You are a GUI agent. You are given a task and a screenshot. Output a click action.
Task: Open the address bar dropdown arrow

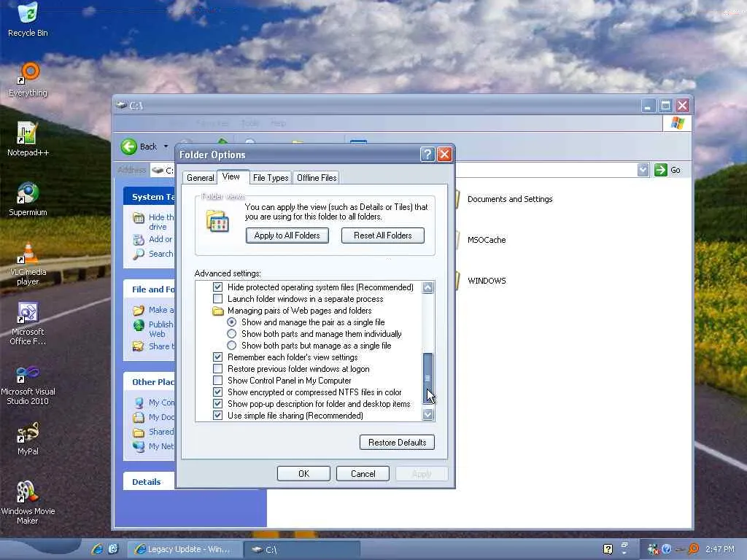pyautogui.click(x=643, y=170)
